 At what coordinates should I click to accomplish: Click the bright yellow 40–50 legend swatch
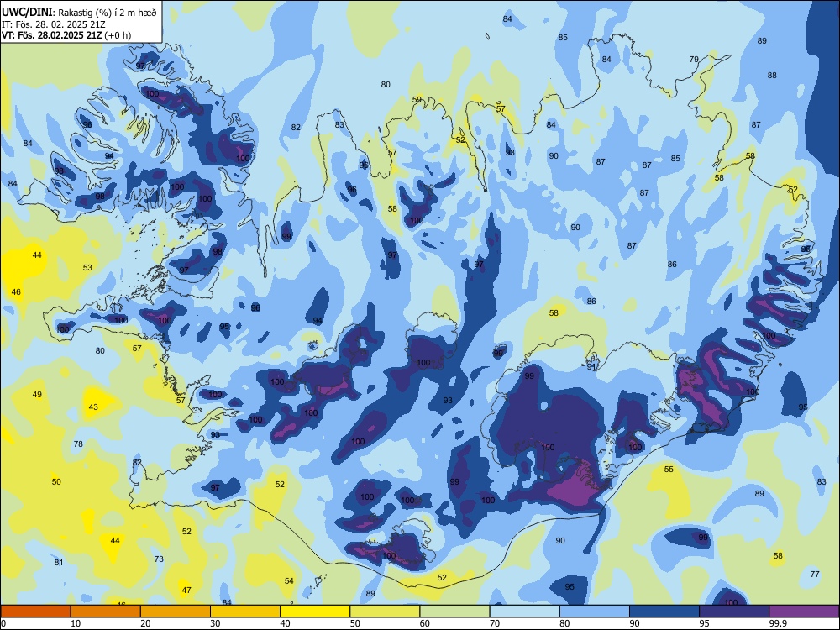tap(315, 612)
